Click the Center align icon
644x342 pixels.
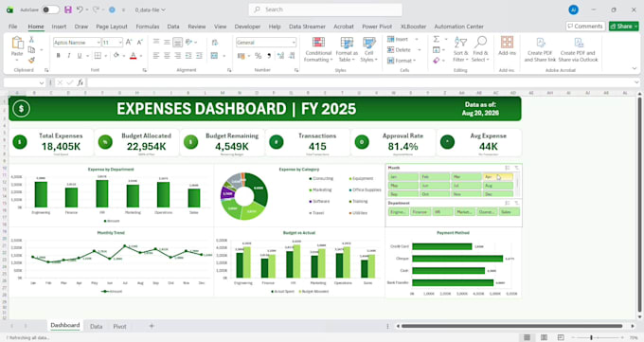tap(167, 56)
